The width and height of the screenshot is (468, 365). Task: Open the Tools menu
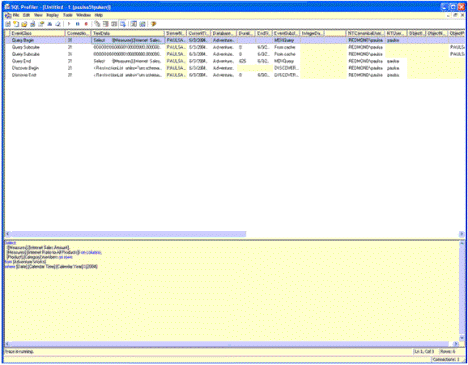(68, 15)
